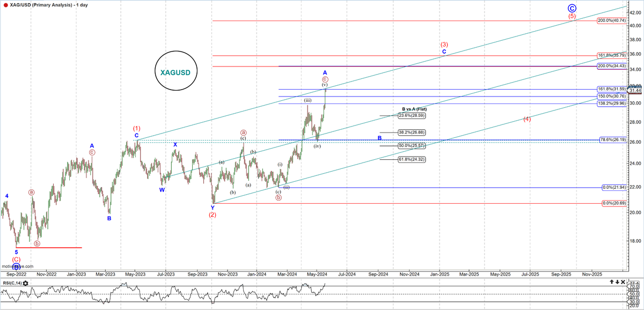Select the 161.8%(35.79) Fibonacci level label

pyautogui.click(x=611, y=55)
